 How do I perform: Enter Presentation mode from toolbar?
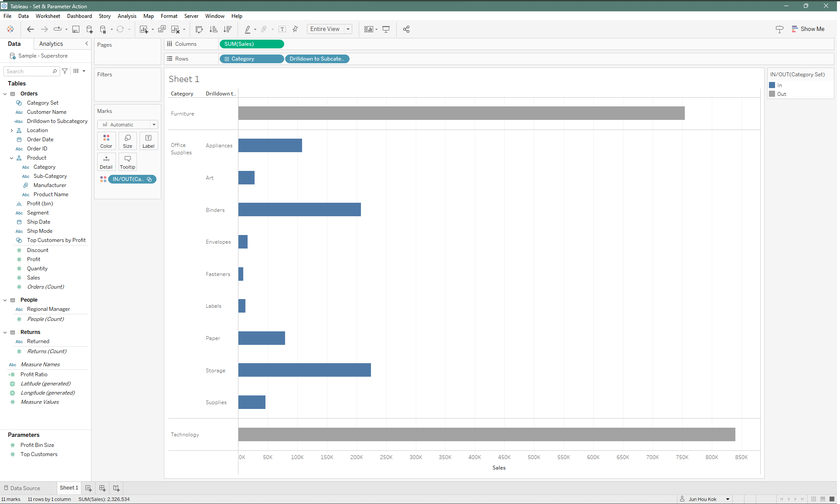point(386,29)
